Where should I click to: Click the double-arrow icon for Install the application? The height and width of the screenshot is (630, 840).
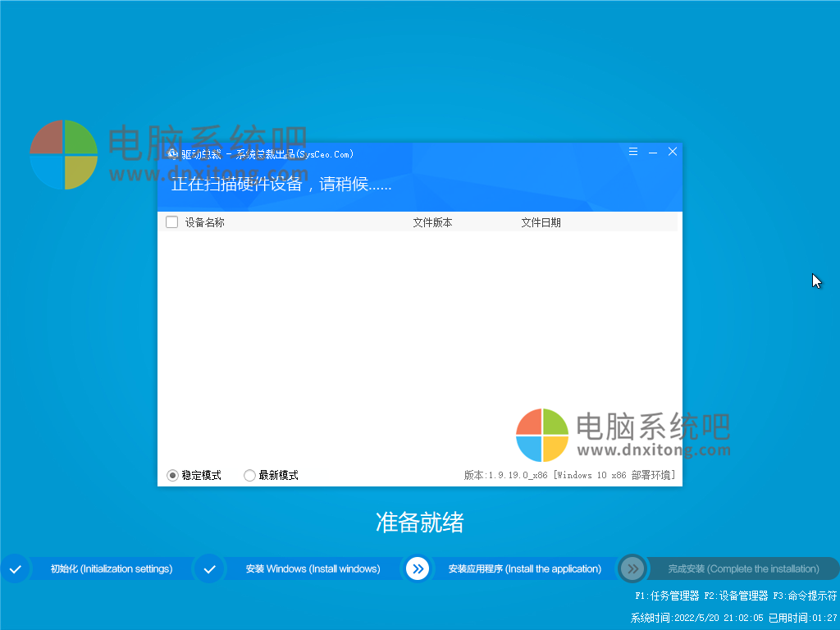coord(418,568)
